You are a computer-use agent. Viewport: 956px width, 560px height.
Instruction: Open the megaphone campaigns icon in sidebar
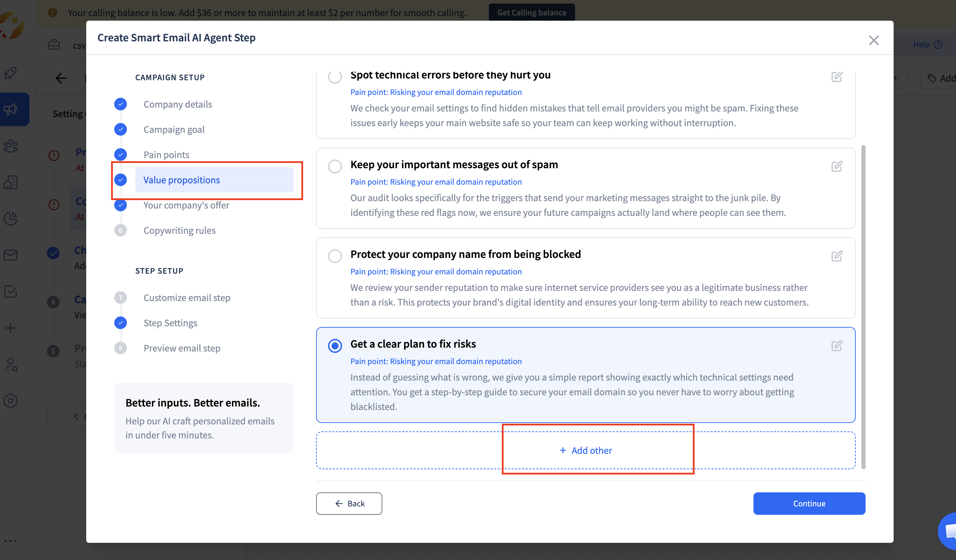(11, 109)
